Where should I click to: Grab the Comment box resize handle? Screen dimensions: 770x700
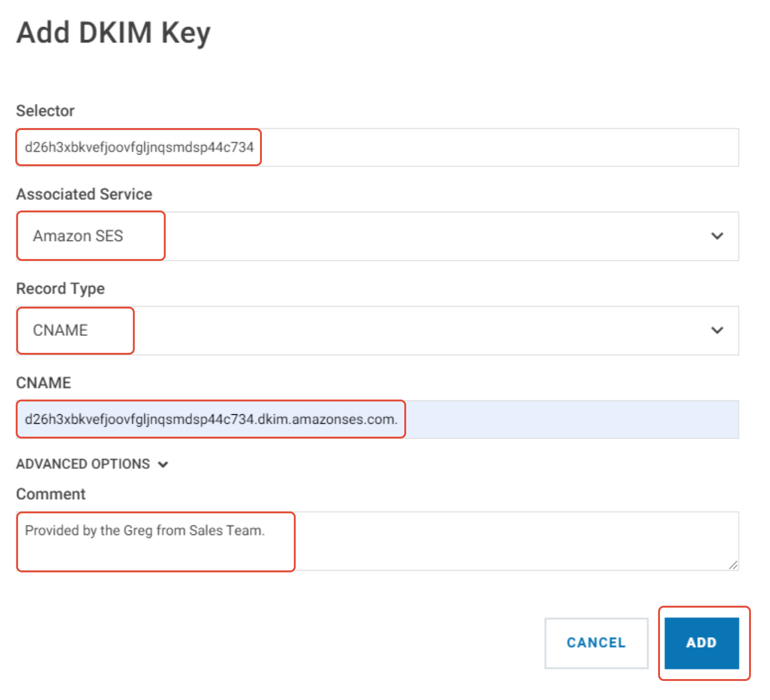[733, 565]
